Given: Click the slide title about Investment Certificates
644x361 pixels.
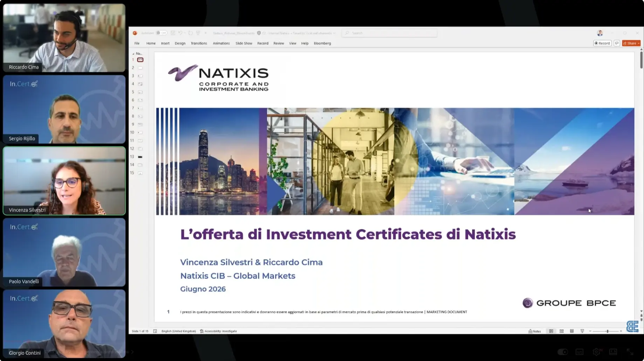Looking at the screenshot, I should click(348, 234).
